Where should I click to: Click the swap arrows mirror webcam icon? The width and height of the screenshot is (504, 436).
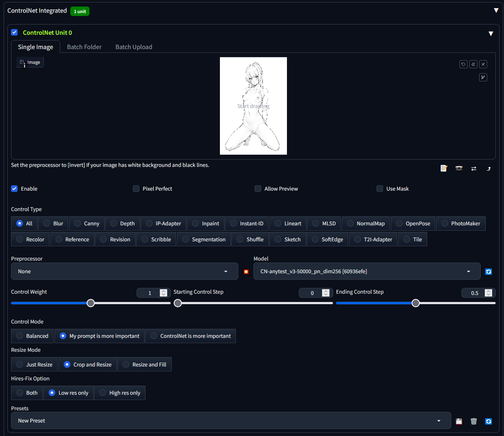pos(474,169)
